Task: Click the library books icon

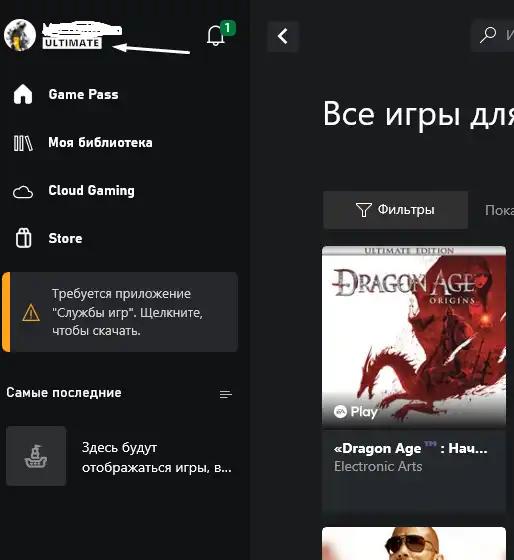Action: pos(23,143)
